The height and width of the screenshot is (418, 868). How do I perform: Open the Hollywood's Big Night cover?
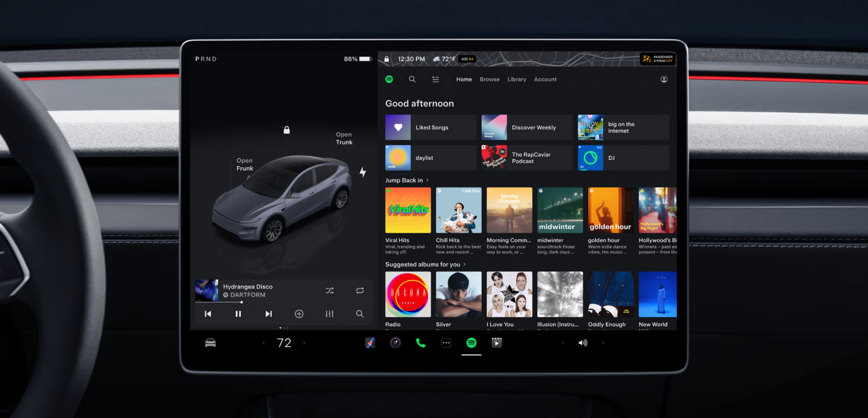pyautogui.click(x=658, y=210)
